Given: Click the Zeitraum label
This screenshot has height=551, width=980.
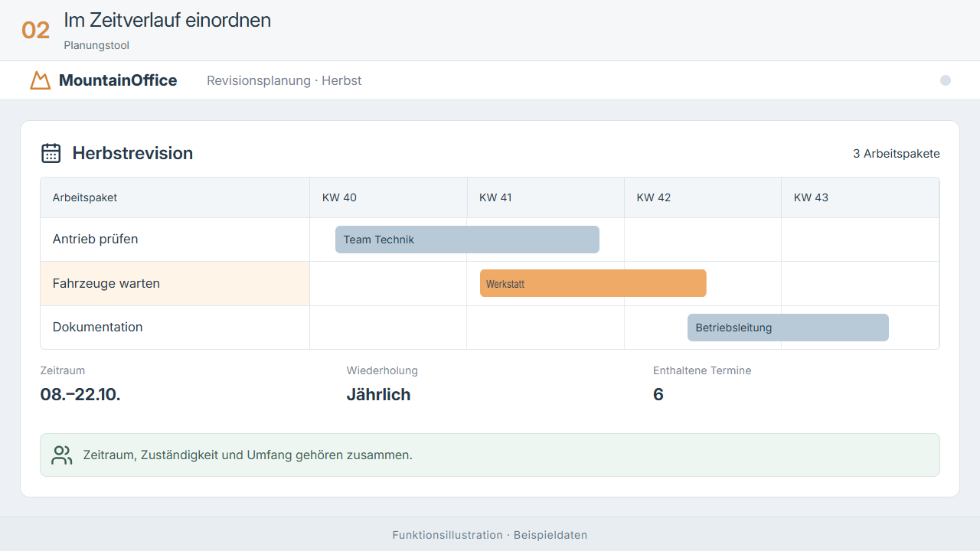Looking at the screenshot, I should coord(63,370).
